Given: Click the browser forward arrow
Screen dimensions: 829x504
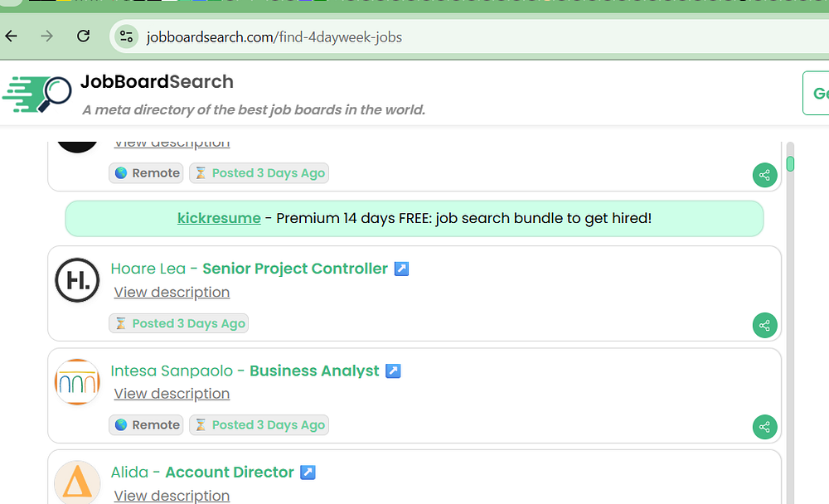Looking at the screenshot, I should click(x=47, y=36).
